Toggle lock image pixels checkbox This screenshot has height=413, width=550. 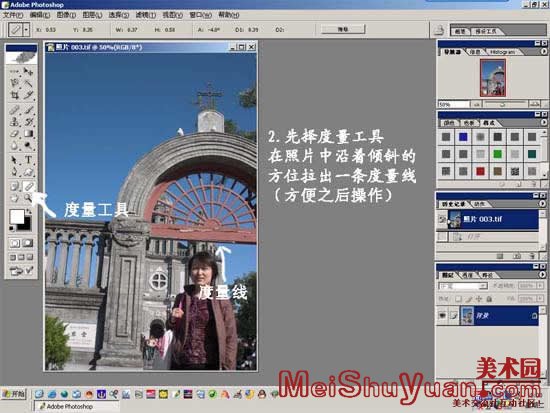[469, 299]
